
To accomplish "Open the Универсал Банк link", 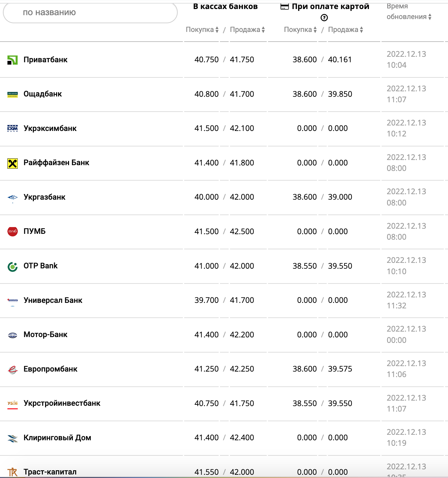I will click(53, 300).
